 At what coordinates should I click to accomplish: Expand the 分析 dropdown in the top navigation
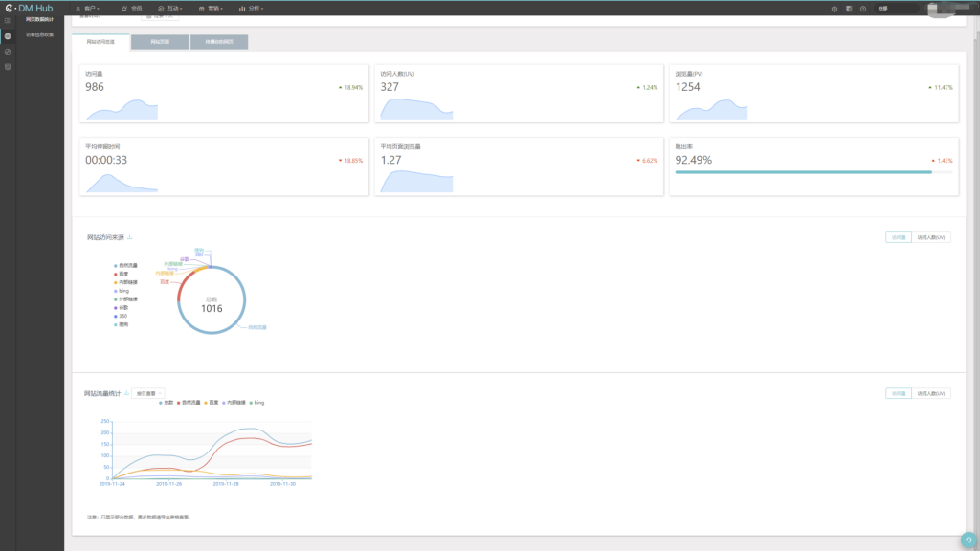pos(251,9)
